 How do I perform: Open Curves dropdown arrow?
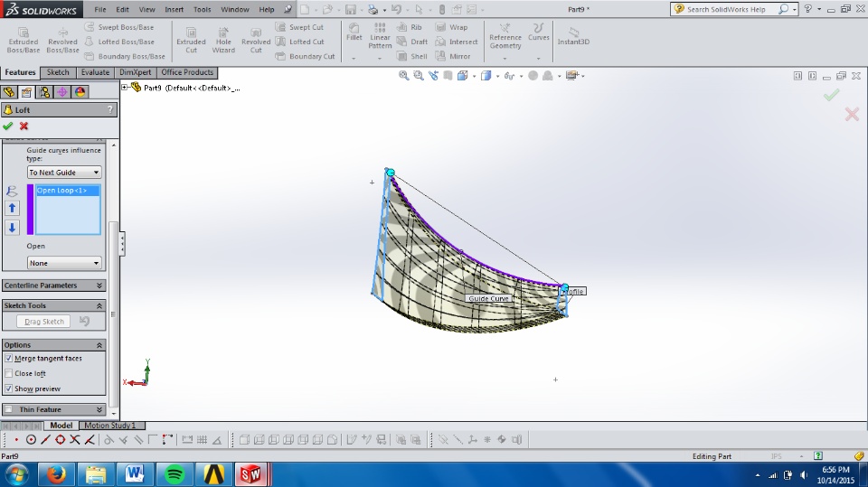point(538,58)
